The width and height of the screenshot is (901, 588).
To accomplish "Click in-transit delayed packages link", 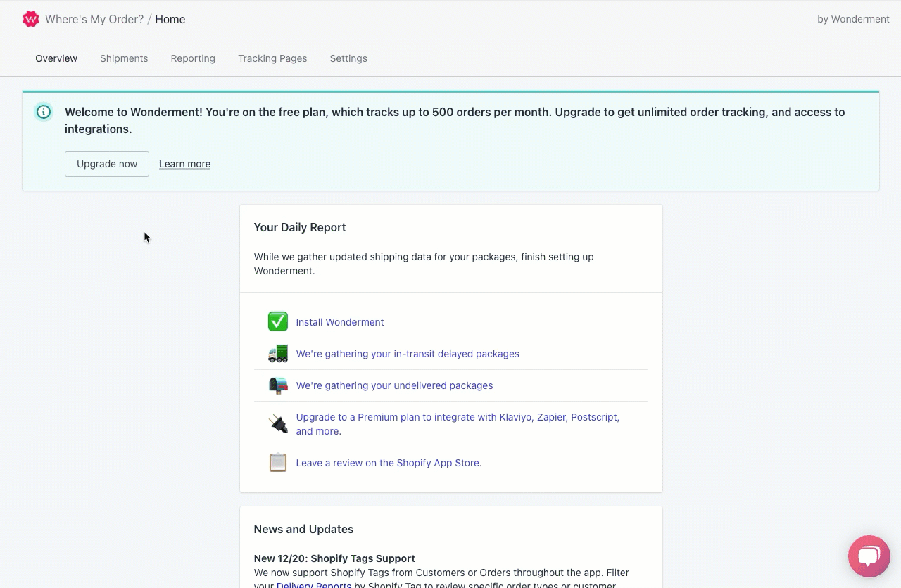I will coord(408,354).
